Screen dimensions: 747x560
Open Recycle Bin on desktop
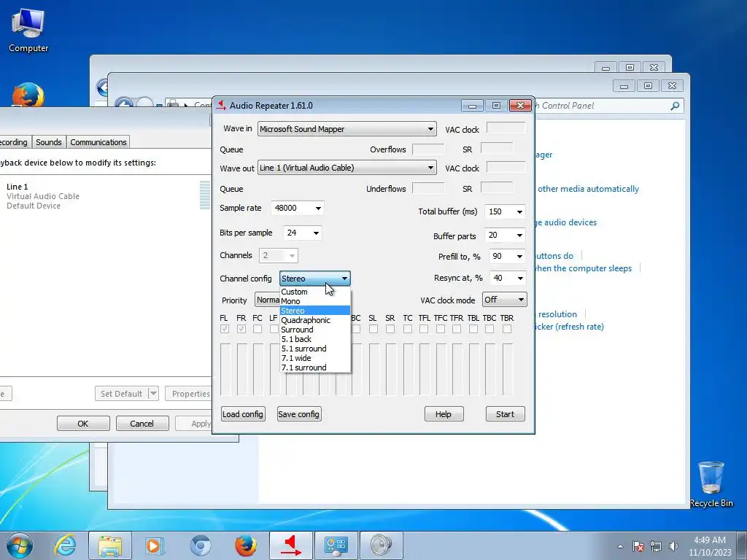[x=711, y=485]
